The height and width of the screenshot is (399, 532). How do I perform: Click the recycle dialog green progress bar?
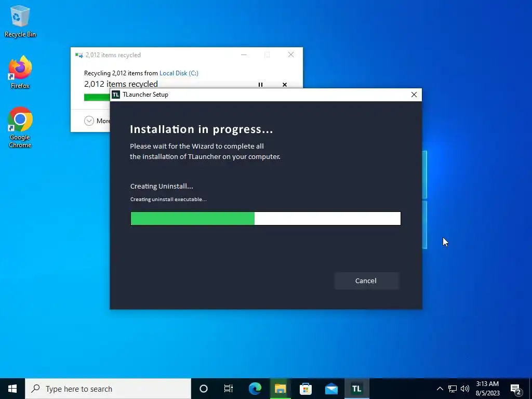97,97
